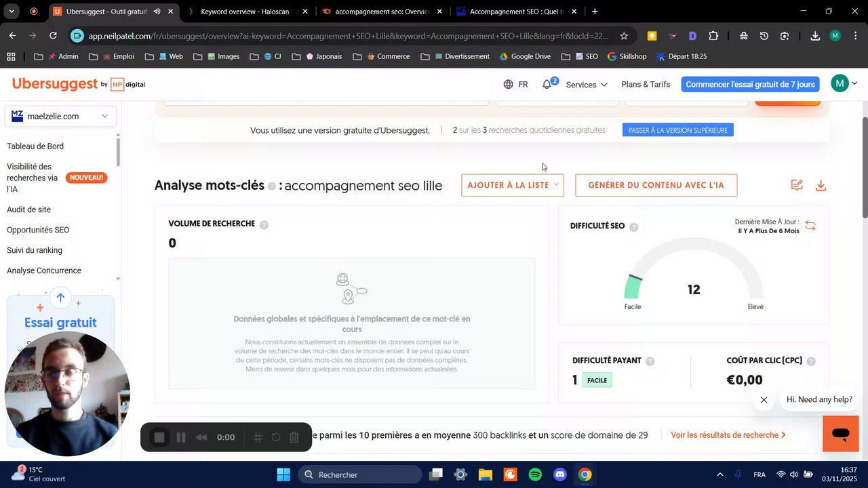The height and width of the screenshot is (488, 868).
Task: Open the notes icon next to export
Action: tap(797, 186)
